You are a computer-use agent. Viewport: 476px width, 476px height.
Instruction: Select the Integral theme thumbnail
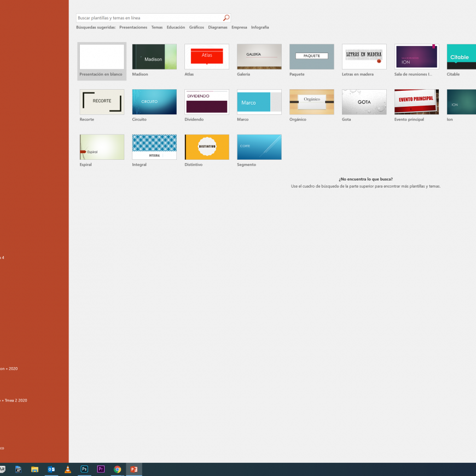click(154, 147)
